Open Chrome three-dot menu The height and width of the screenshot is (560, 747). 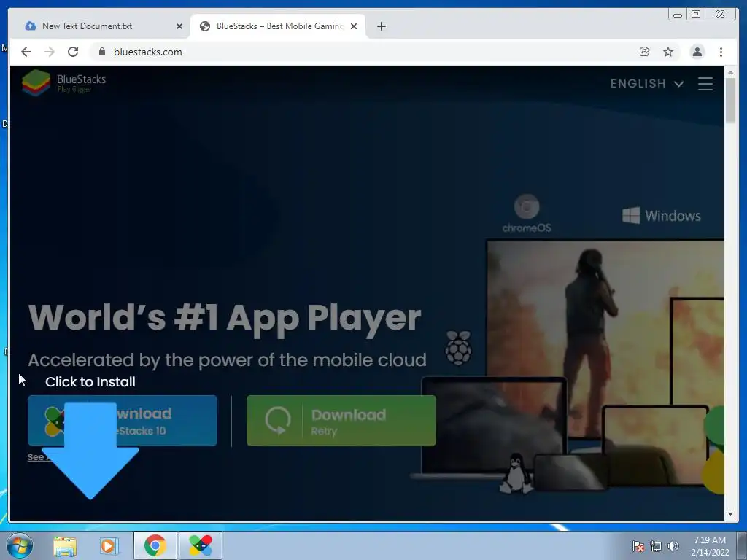click(x=721, y=52)
